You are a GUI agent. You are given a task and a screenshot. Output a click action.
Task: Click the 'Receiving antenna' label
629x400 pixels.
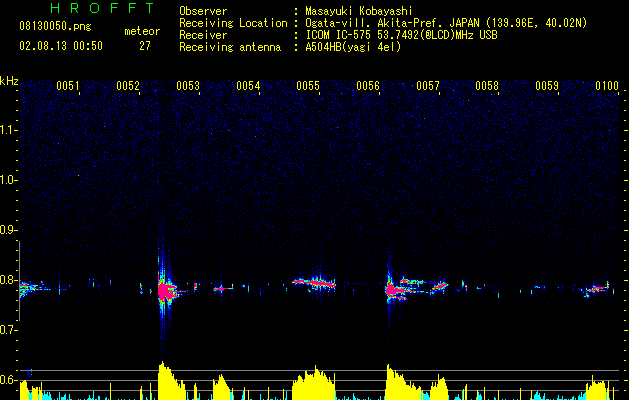coord(230,47)
